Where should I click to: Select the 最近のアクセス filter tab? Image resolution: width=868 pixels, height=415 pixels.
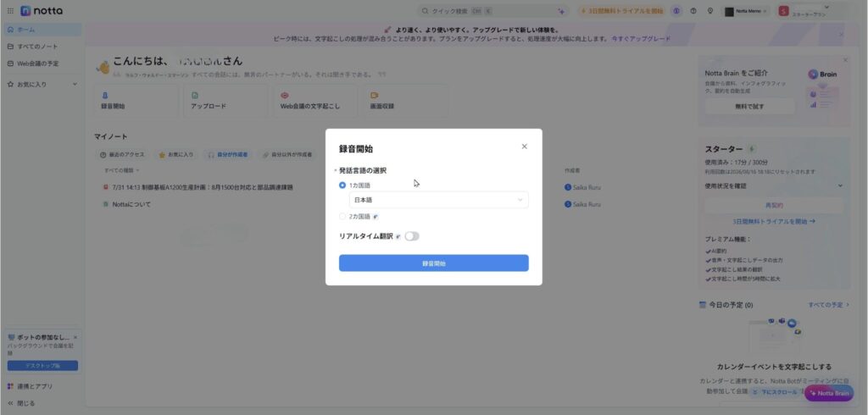[122, 155]
